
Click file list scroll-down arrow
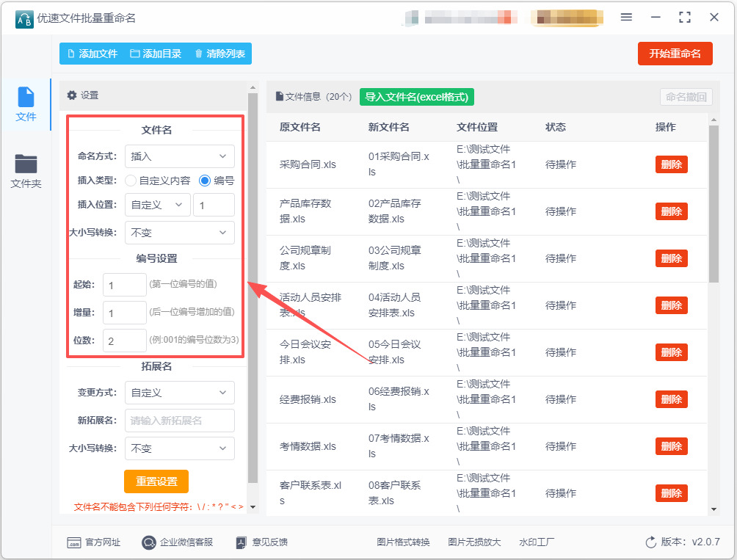(714, 509)
